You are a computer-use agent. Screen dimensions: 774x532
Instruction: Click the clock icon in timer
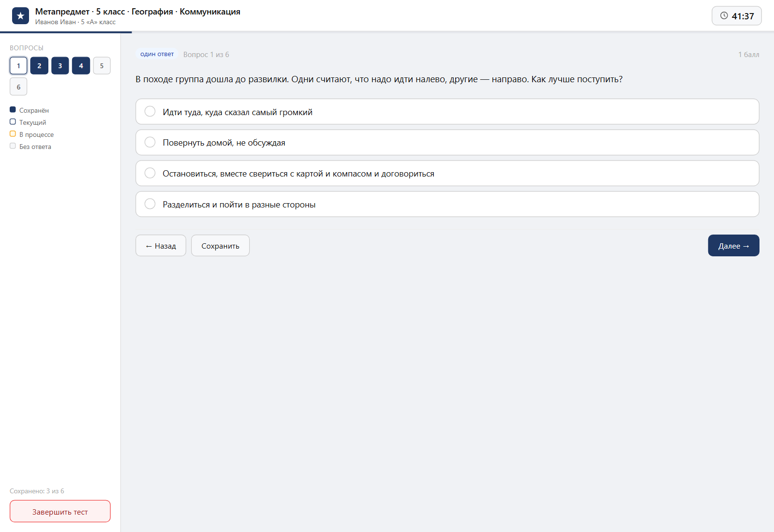[x=724, y=15]
